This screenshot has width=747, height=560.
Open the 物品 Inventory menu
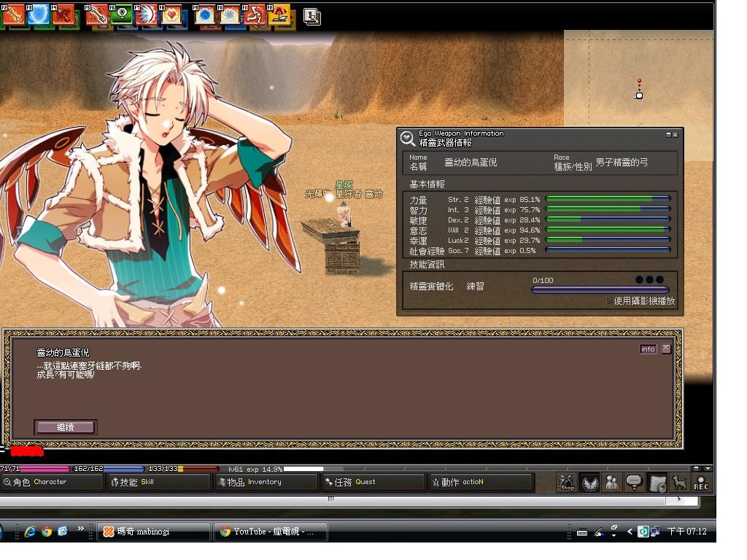(x=266, y=482)
